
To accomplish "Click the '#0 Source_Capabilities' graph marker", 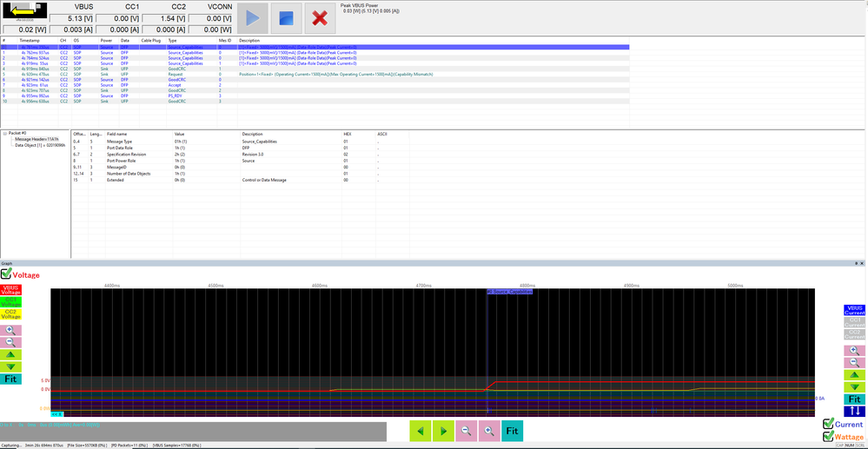I will 509,291.
